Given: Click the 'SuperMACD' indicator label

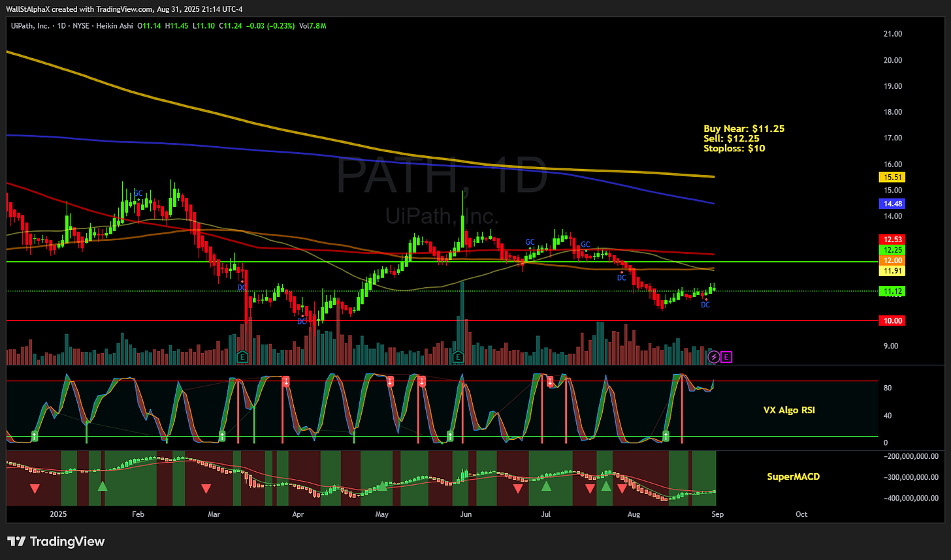Looking at the screenshot, I should coord(793,477).
